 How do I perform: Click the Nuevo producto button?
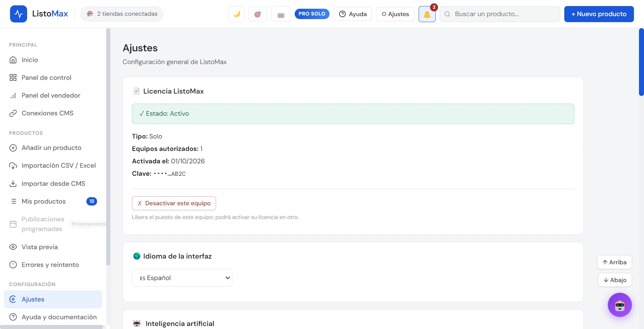tap(599, 14)
